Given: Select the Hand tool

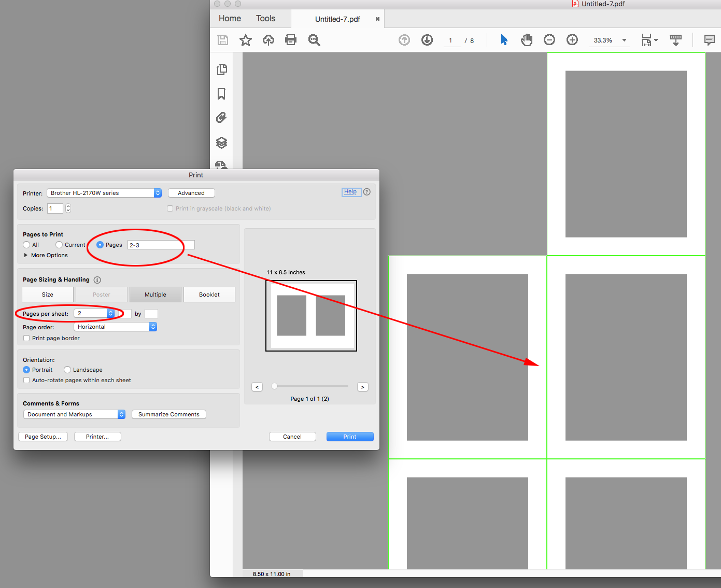Looking at the screenshot, I should click(x=527, y=39).
